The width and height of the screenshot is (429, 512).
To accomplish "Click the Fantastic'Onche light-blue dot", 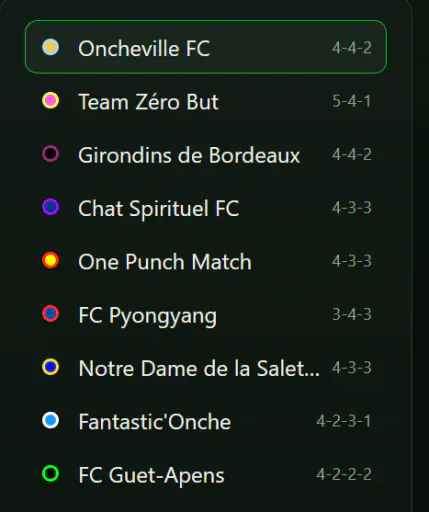I will click(50, 420).
